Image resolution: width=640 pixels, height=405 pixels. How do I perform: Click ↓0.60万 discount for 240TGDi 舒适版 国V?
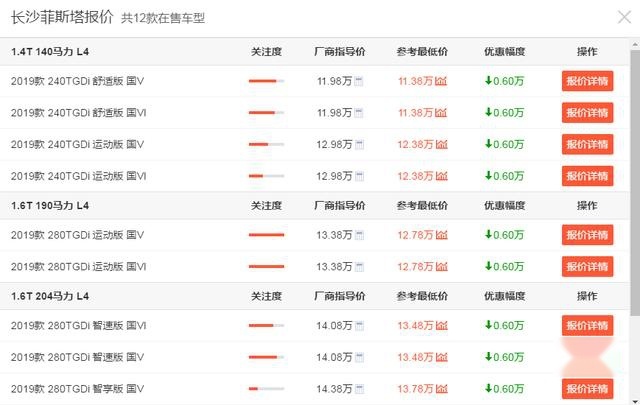pos(504,81)
